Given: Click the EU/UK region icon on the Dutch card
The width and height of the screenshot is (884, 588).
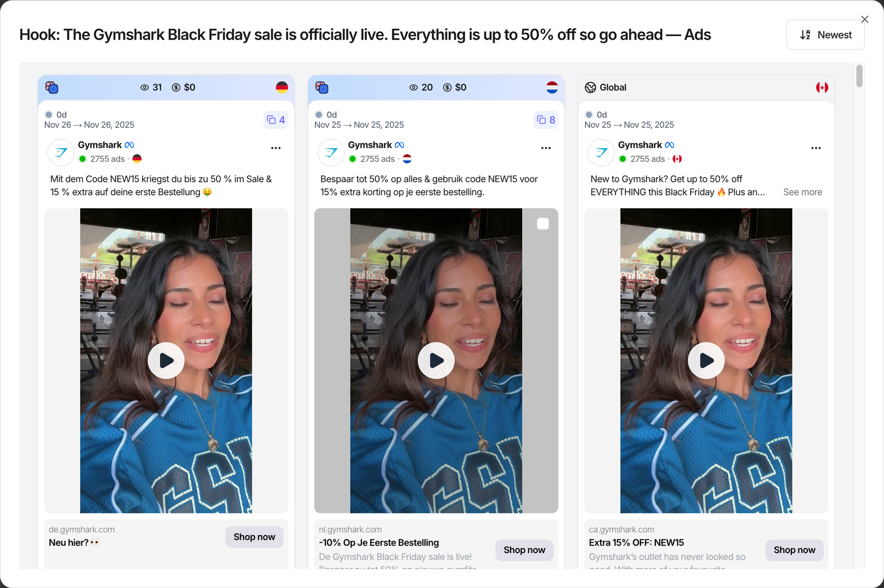Looking at the screenshot, I should click(322, 87).
